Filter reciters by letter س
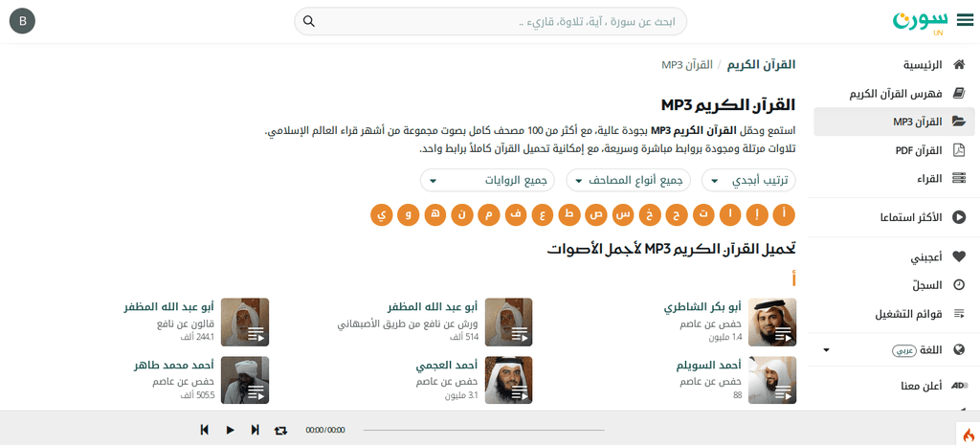Viewport: 980px width, 445px height. [x=623, y=215]
